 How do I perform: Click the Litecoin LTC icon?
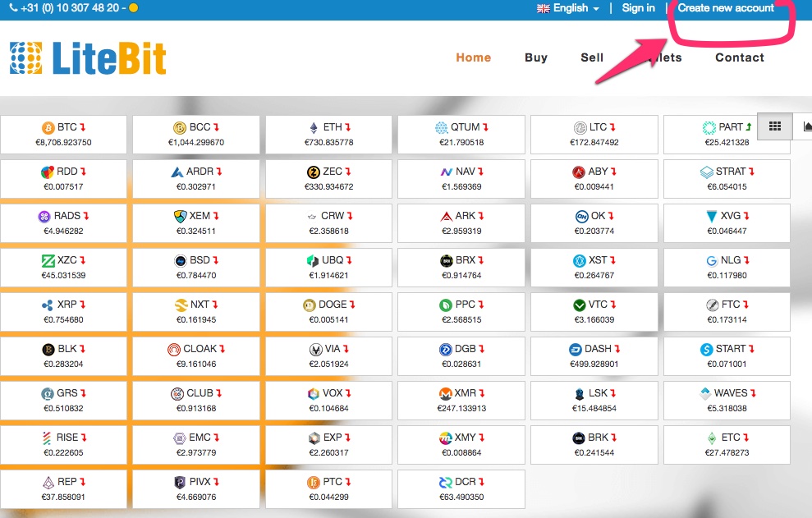point(580,127)
